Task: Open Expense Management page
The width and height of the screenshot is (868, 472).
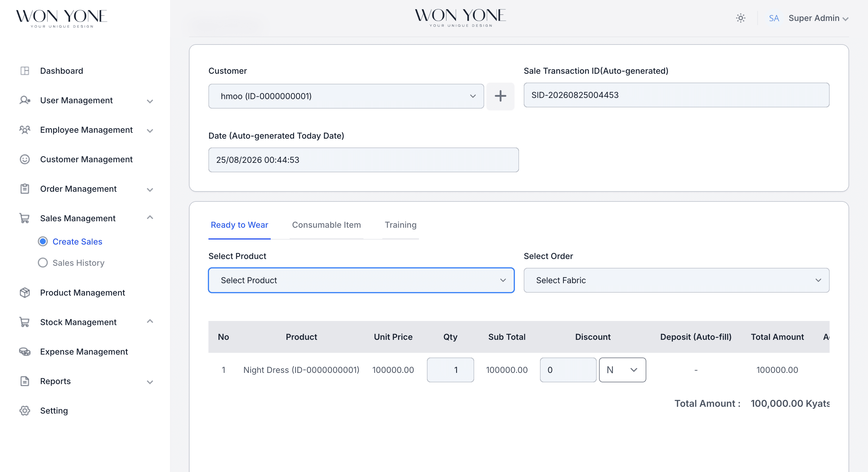Action: tap(84, 351)
